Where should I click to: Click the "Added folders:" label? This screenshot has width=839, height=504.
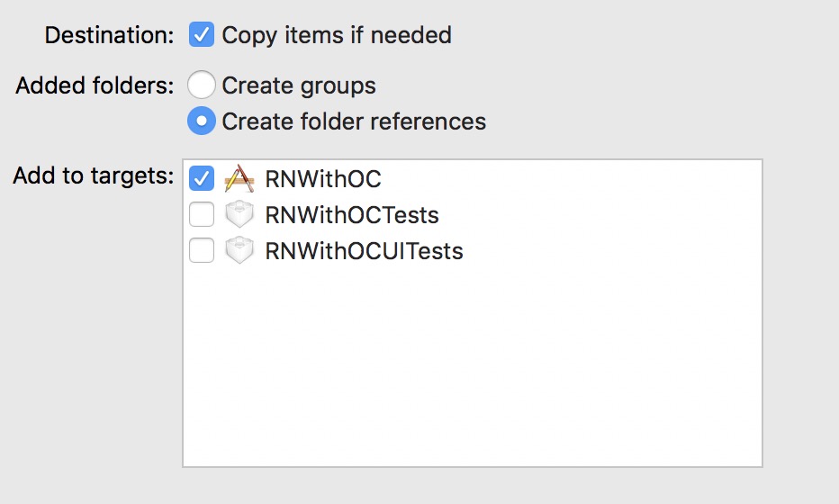coord(95,85)
